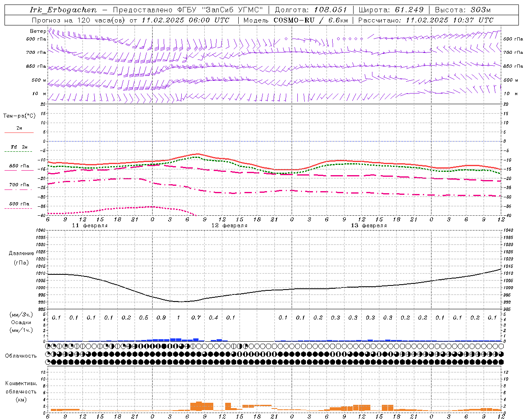Click the 850 гПа temperature legend label
Screen dimensions: 525x420
pos(19,166)
